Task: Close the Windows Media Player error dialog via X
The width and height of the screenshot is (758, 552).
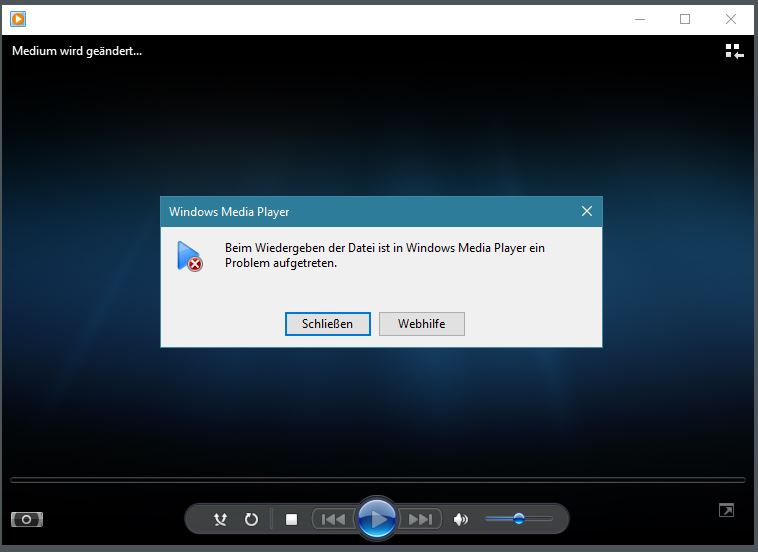Action: (x=587, y=211)
